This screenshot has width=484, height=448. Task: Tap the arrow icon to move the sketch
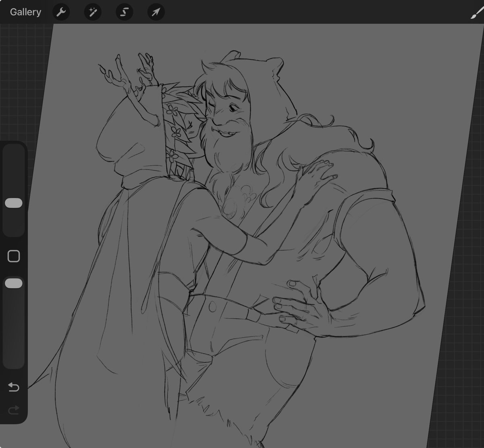coord(155,12)
